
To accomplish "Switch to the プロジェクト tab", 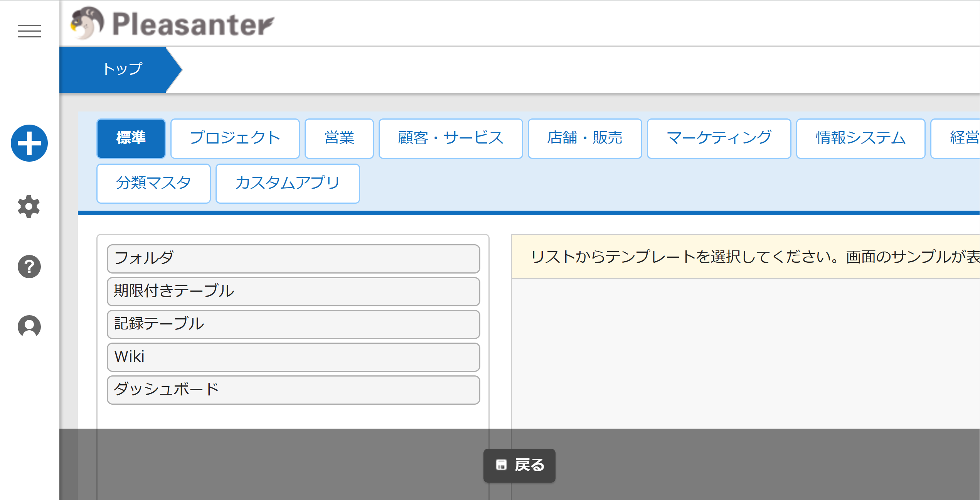I will coord(235,139).
